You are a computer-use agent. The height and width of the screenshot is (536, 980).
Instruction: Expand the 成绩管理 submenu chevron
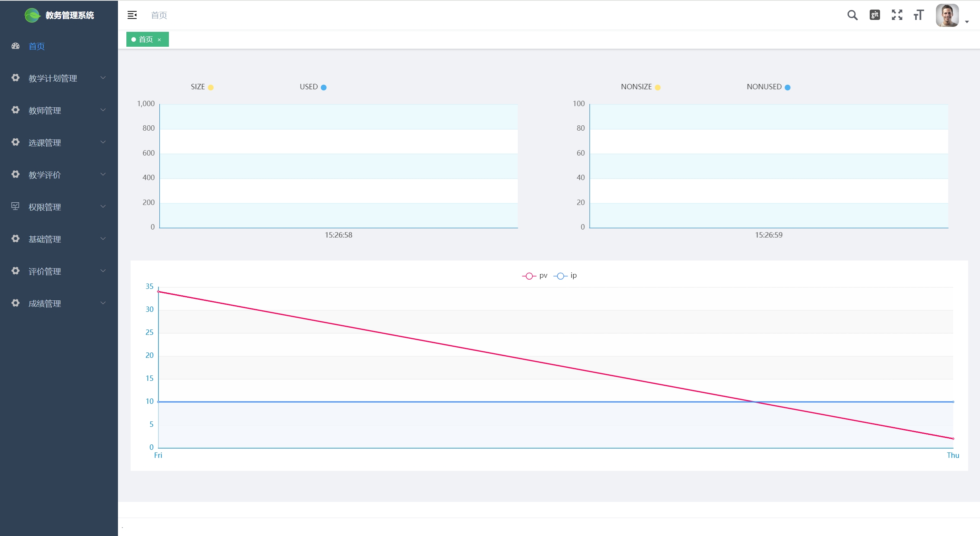click(x=103, y=303)
